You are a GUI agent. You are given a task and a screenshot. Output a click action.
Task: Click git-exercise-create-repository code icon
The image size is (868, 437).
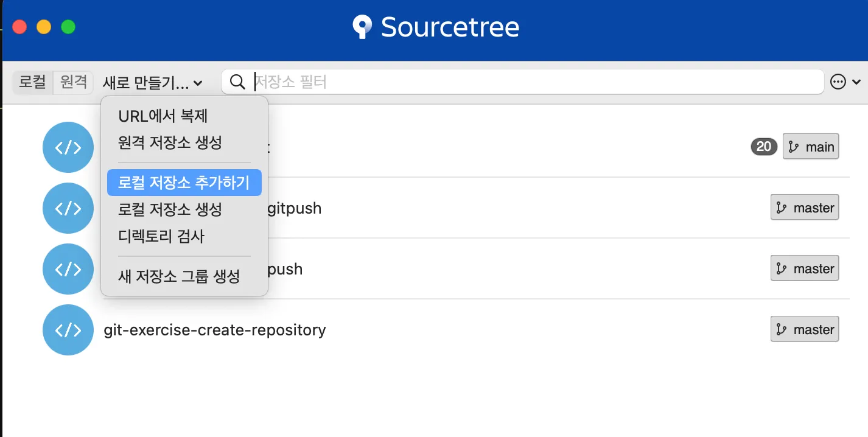68,330
